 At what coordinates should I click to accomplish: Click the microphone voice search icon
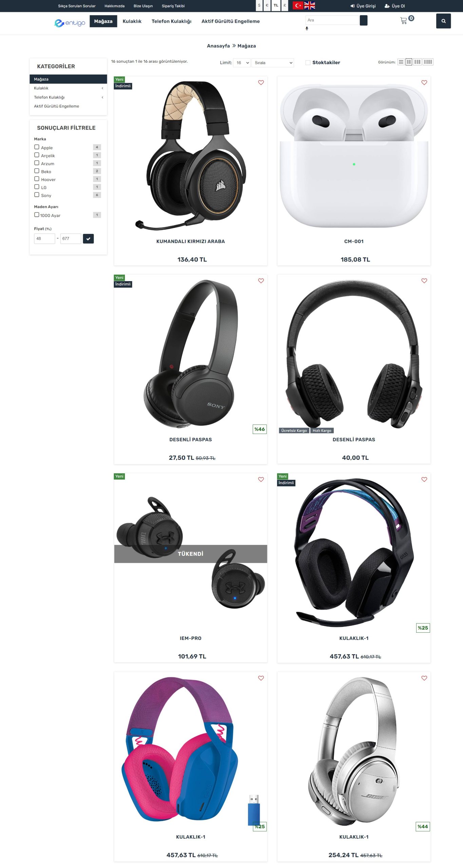click(x=307, y=28)
